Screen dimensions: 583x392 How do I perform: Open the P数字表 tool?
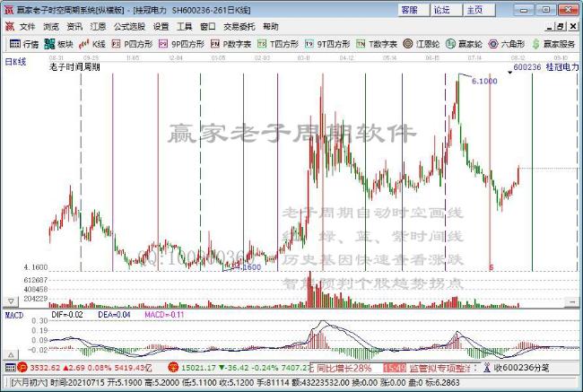[231, 44]
